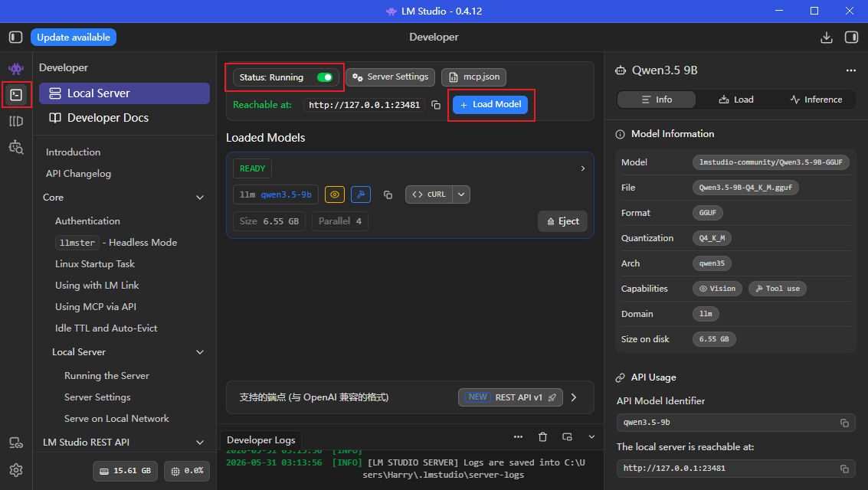Expand the READY loaded model card chevron
This screenshot has height=490, width=868.
tap(582, 168)
